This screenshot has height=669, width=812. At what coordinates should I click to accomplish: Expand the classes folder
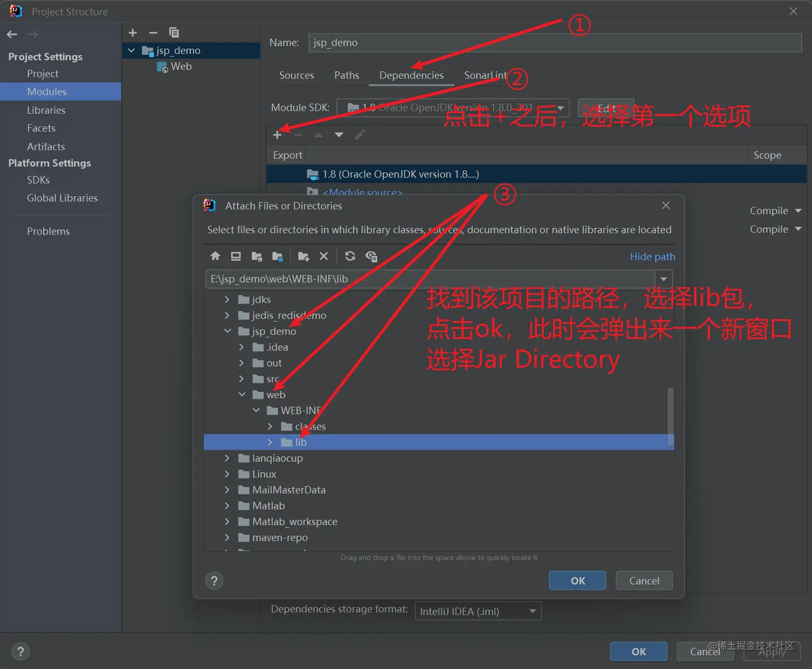pyautogui.click(x=270, y=426)
